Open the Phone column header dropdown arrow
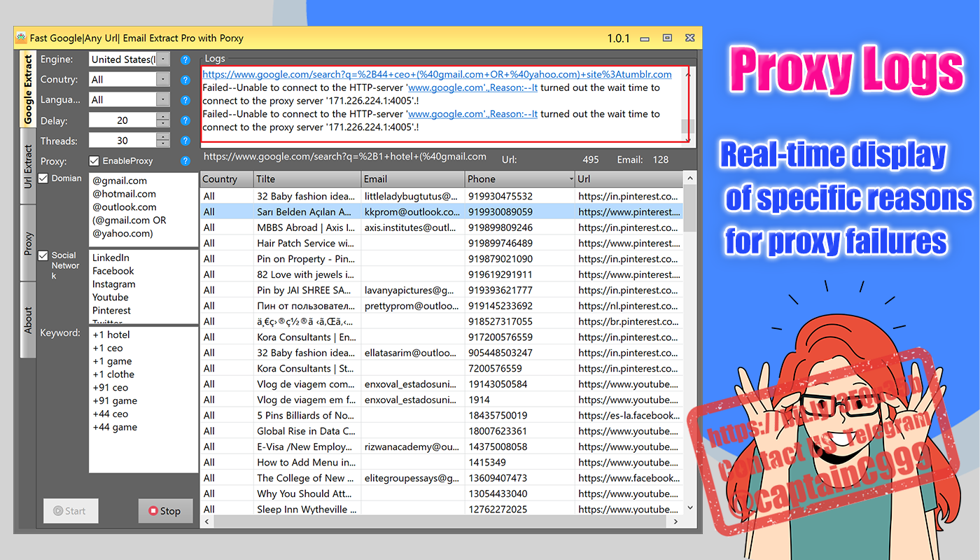Screen dimensions: 980x560 [570, 178]
